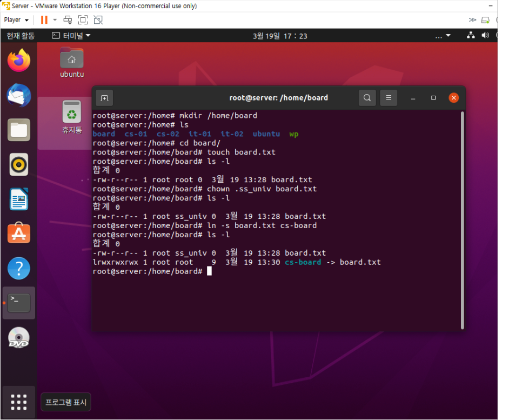Click 'cs-01' directory in ls output
522x420 pixels.
click(x=136, y=134)
